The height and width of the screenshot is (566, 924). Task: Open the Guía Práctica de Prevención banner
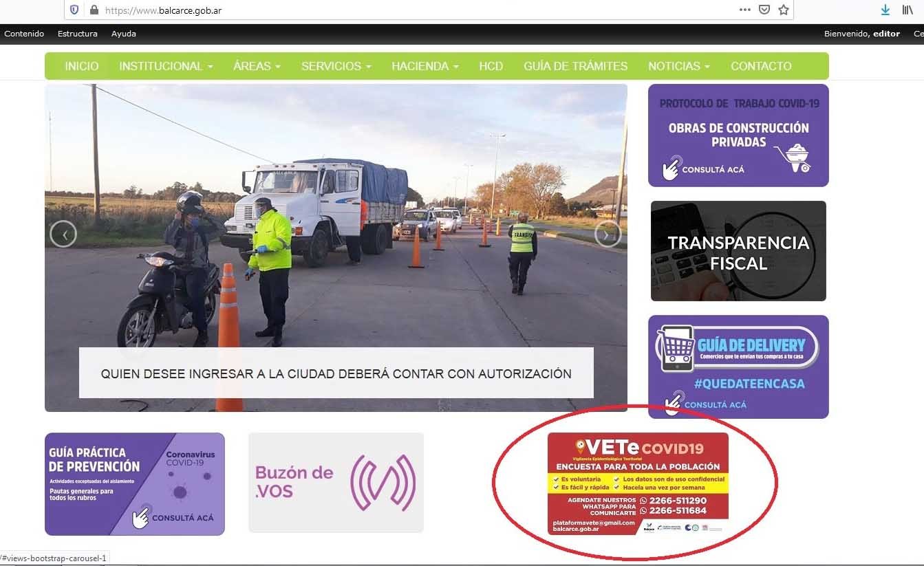[x=135, y=484]
